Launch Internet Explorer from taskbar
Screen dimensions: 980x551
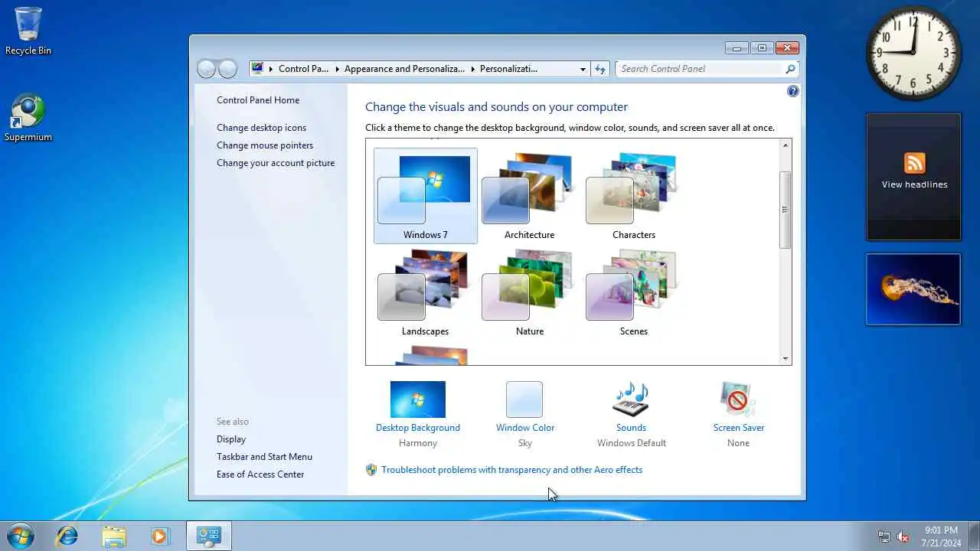pyautogui.click(x=67, y=536)
